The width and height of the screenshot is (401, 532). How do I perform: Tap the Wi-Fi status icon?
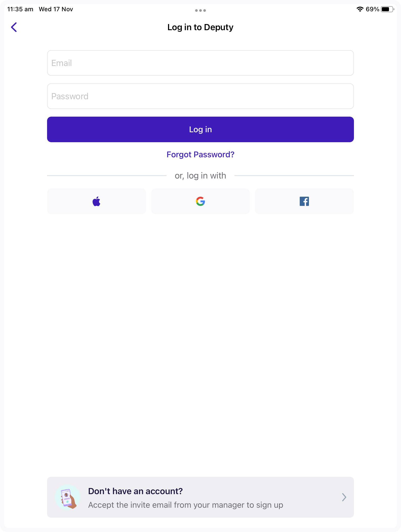pos(360,9)
